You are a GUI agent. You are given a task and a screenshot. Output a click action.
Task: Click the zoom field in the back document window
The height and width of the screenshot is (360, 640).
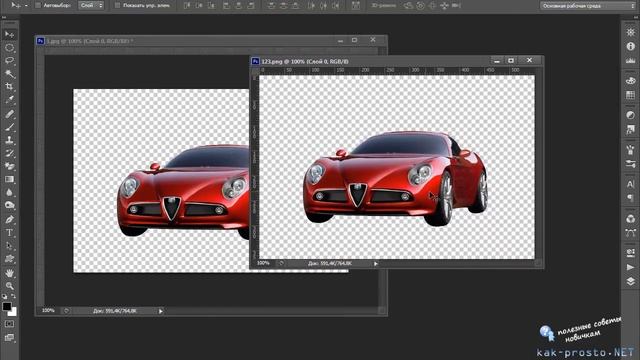point(49,311)
